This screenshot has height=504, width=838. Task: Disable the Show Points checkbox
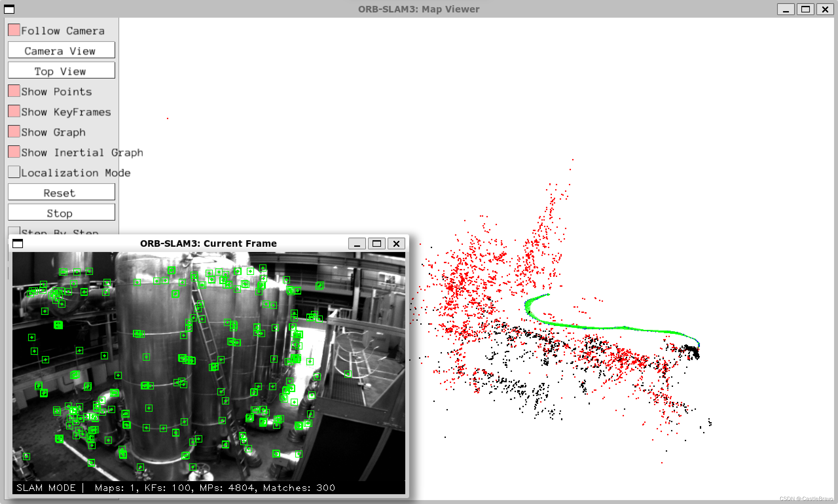(14, 91)
